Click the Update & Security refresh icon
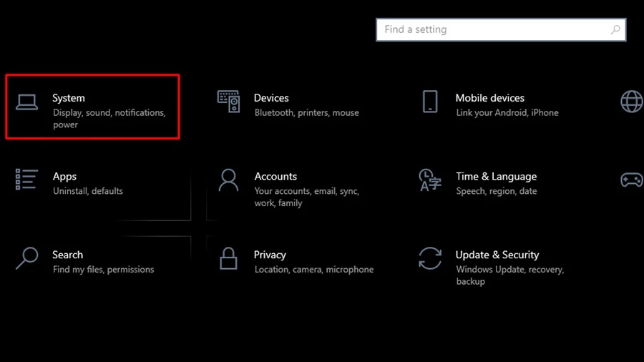This screenshot has width=644, height=362. pos(430,258)
